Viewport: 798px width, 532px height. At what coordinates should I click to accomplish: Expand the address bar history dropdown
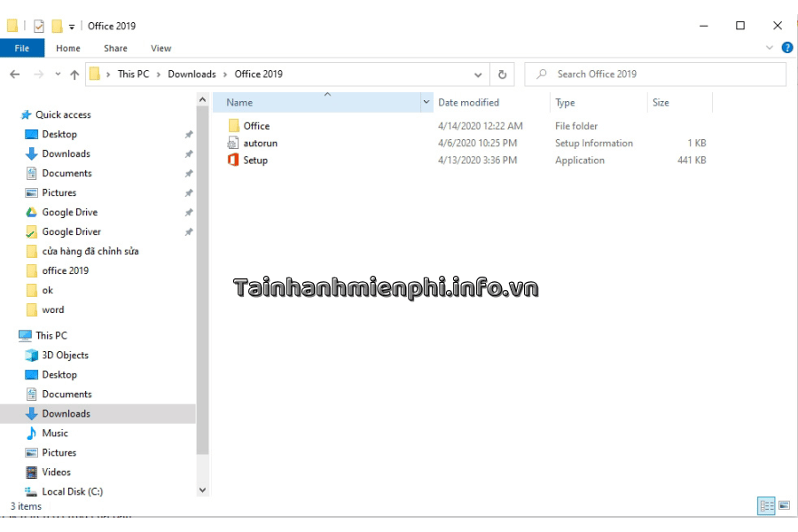tap(479, 74)
